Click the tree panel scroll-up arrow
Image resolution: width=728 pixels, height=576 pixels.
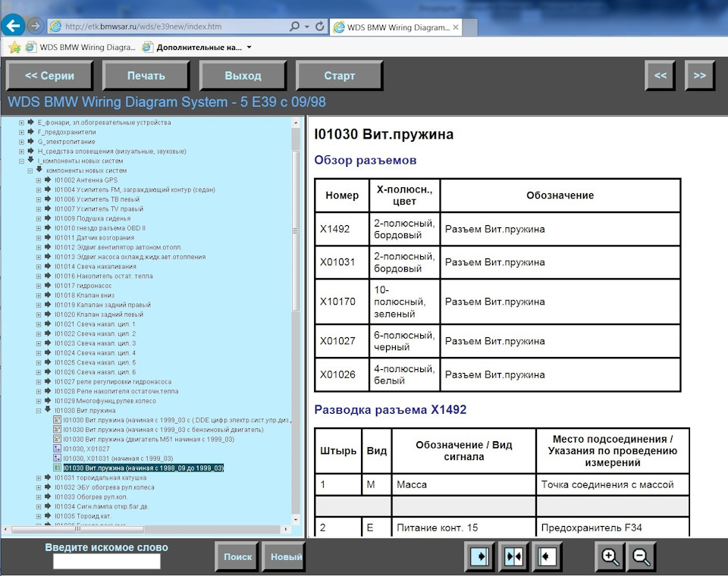[295, 123]
